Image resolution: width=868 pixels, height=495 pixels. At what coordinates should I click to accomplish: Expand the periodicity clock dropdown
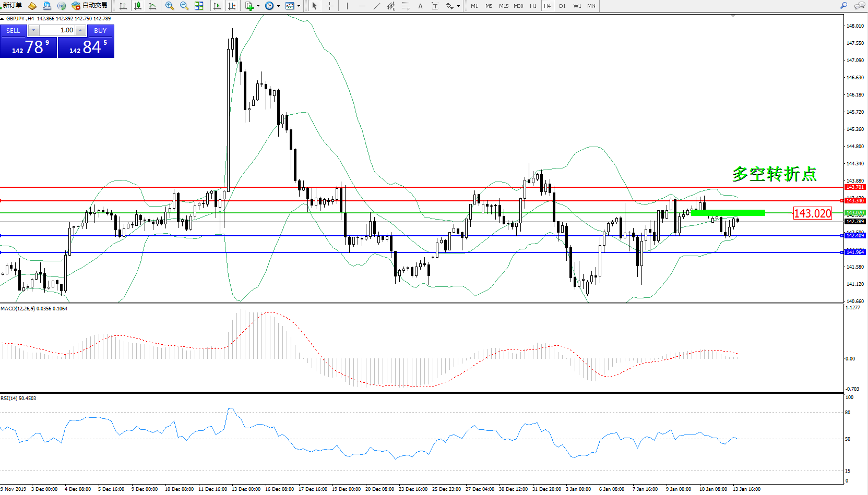(278, 6)
